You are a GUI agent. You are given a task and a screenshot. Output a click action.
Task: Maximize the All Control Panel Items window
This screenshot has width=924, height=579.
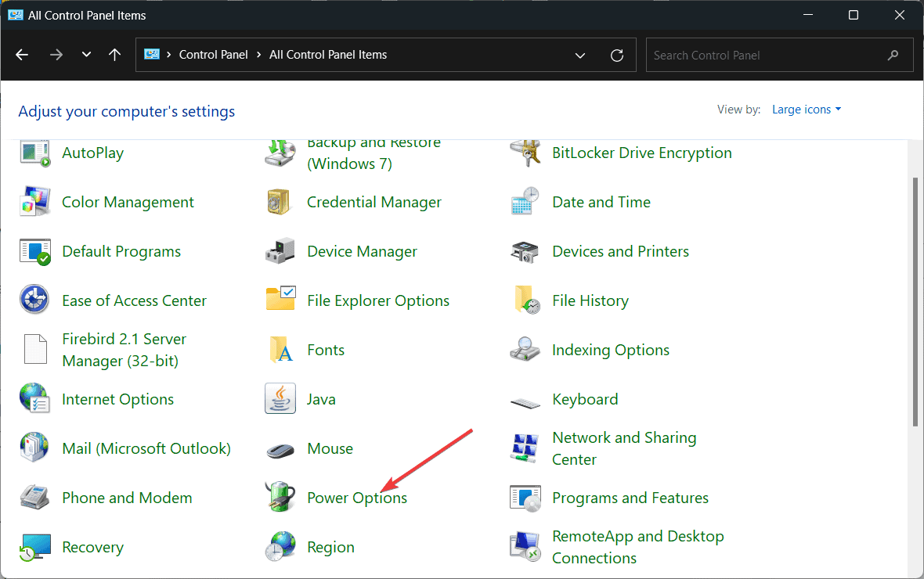click(854, 16)
